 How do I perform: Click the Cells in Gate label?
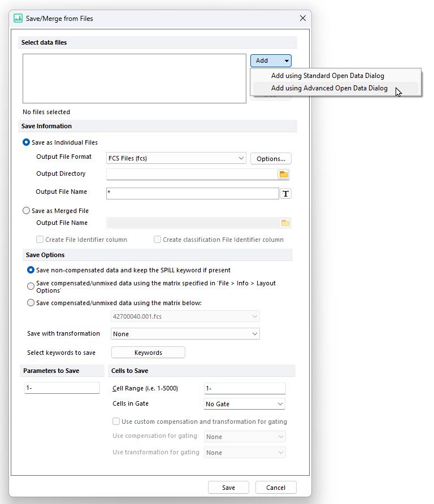(x=131, y=403)
